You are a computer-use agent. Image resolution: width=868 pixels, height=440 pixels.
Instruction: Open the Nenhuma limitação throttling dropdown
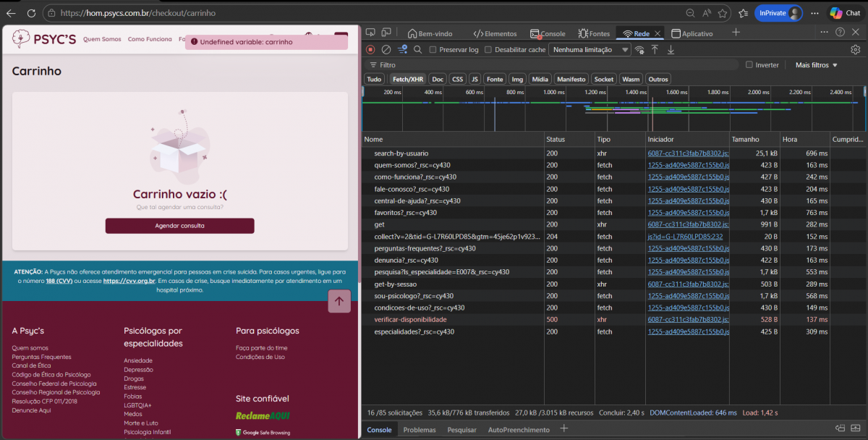589,50
